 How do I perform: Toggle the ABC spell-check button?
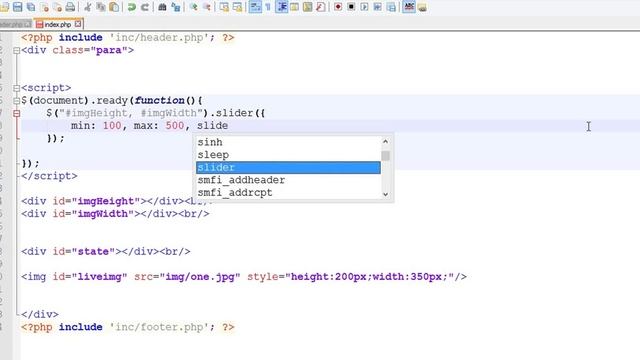(x=409, y=7)
